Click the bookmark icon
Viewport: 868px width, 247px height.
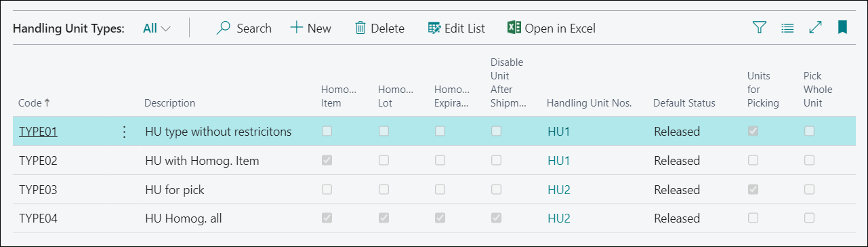point(842,28)
